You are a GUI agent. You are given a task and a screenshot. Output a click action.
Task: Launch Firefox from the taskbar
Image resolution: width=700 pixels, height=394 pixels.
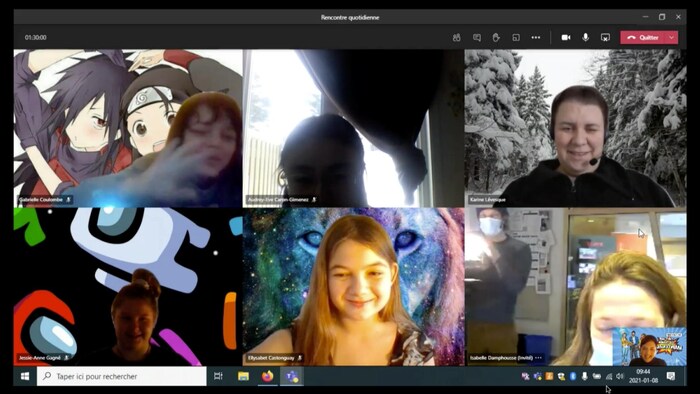[x=267, y=376]
